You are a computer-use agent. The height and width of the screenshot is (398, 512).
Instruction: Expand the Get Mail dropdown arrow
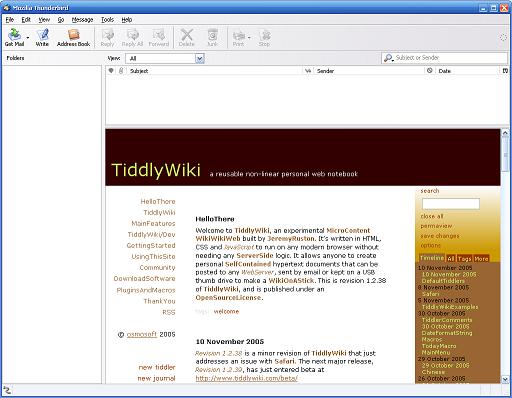tap(28, 37)
